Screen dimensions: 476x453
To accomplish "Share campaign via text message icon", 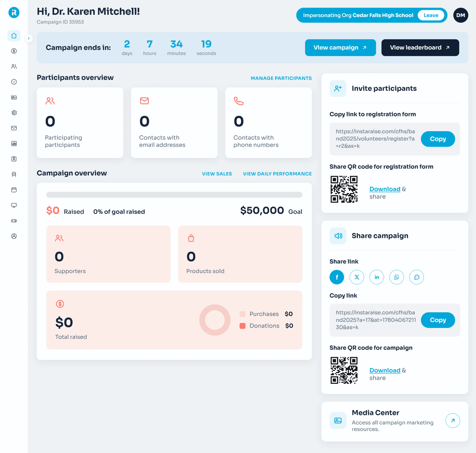I will click(417, 277).
